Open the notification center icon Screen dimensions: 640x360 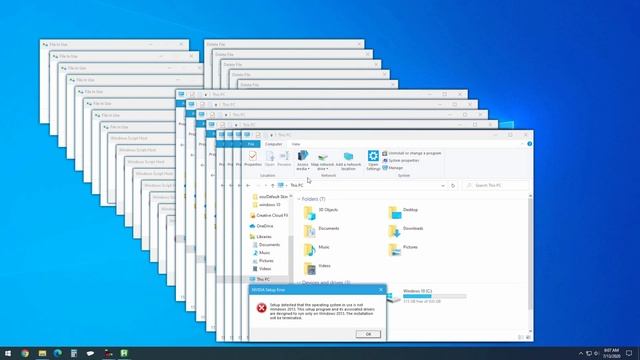coord(629,353)
